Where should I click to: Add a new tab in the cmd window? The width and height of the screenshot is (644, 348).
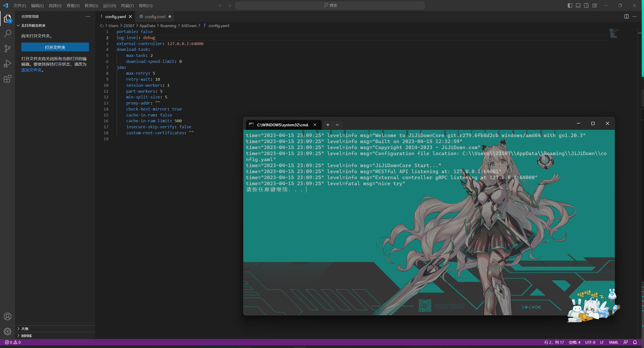pos(328,125)
